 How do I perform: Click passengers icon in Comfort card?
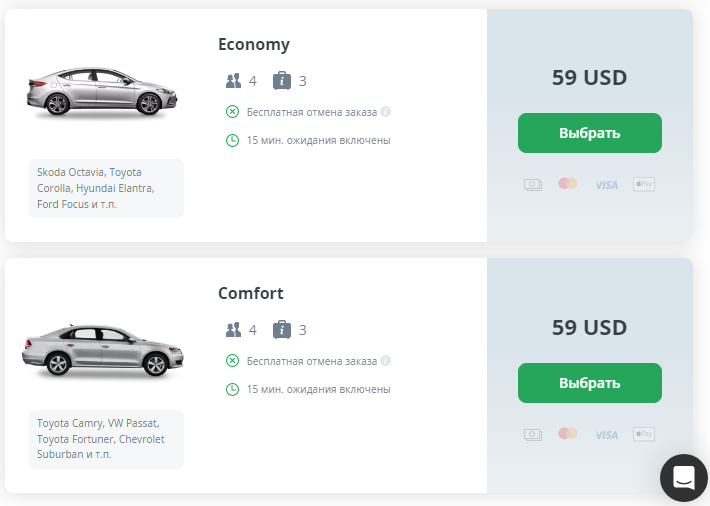(x=234, y=330)
